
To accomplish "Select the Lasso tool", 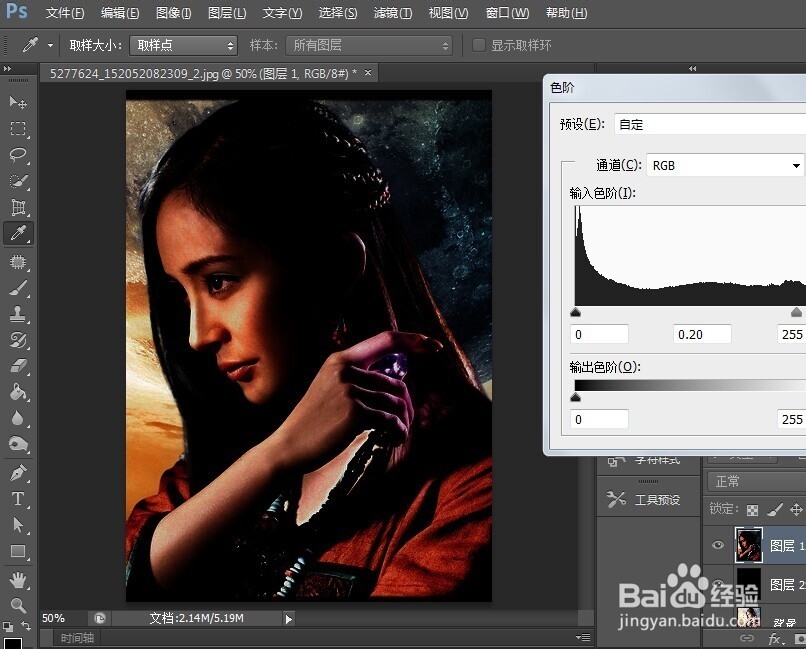I will point(18,155).
